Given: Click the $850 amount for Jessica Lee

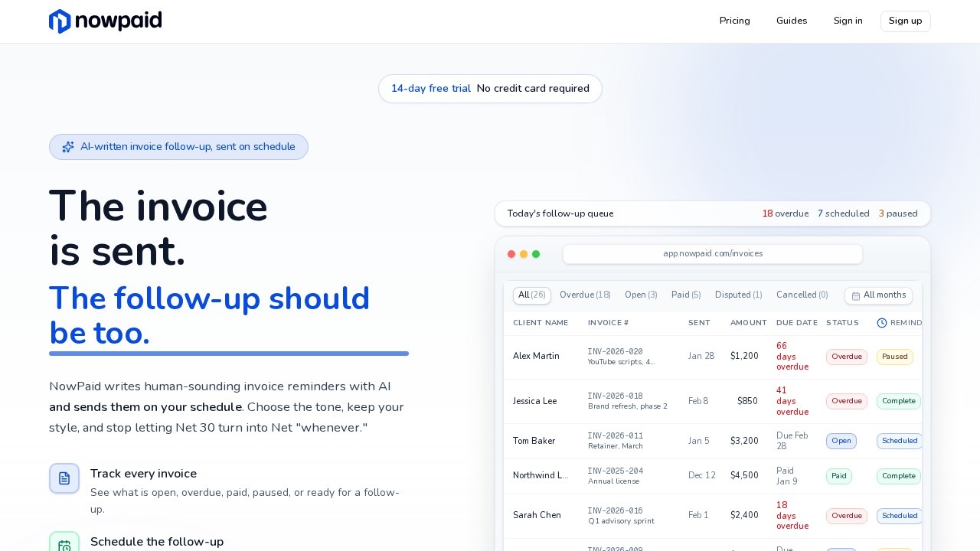Looking at the screenshot, I should click(x=748, y=402).
